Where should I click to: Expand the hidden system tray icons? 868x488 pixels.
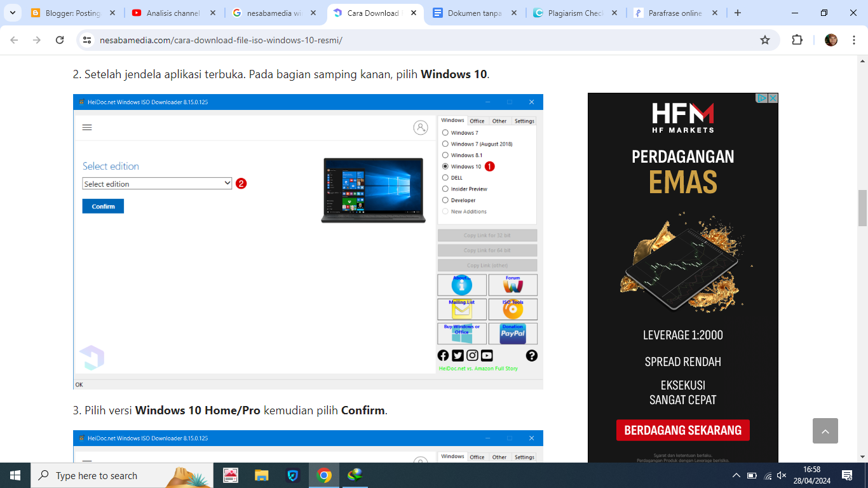[736, 475]
